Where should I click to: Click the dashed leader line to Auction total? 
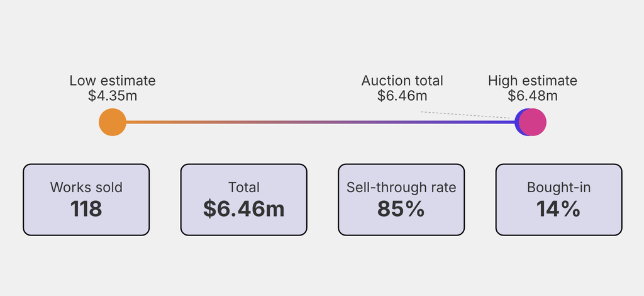point(465,115)
